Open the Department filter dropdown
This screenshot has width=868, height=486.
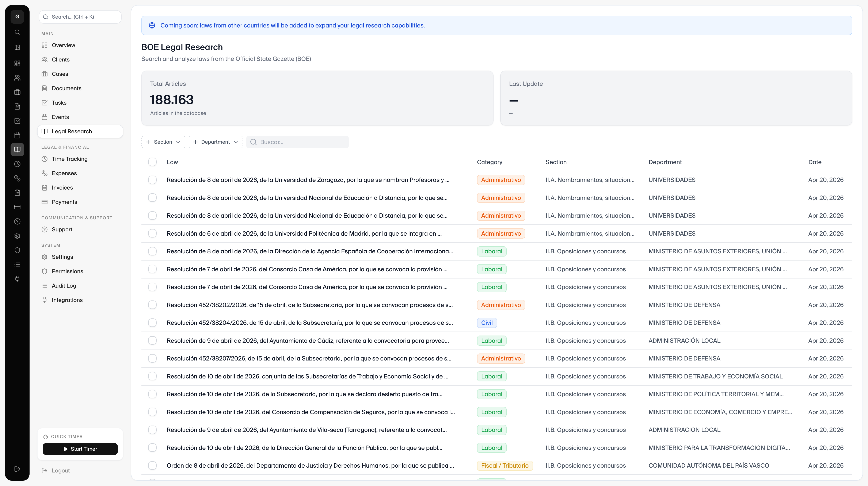coord(216,142)
